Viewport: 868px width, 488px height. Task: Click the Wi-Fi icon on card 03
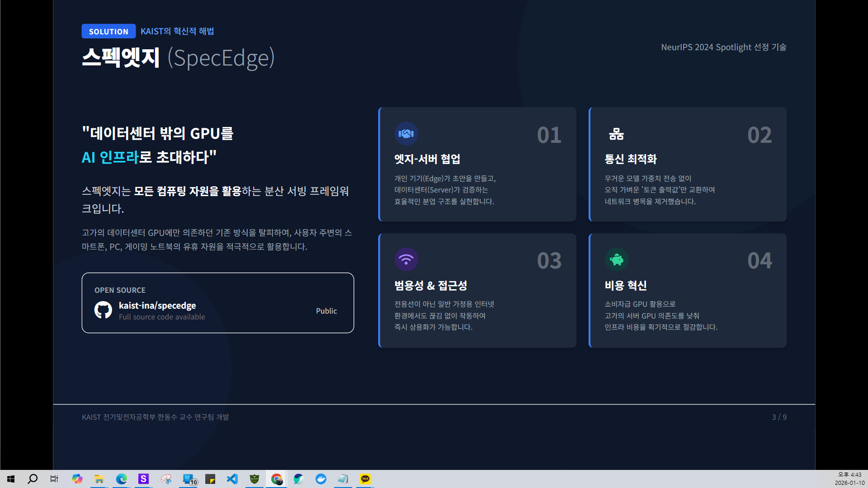coord(406,259)
